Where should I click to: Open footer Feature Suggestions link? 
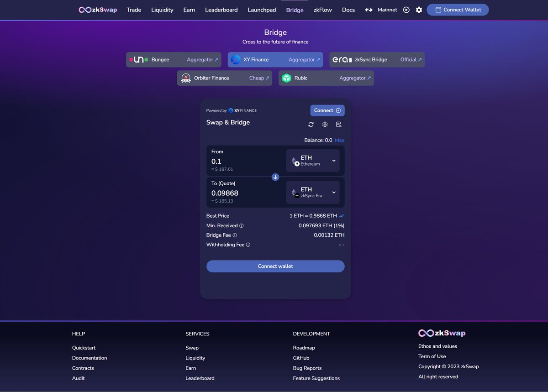[316, 378]
